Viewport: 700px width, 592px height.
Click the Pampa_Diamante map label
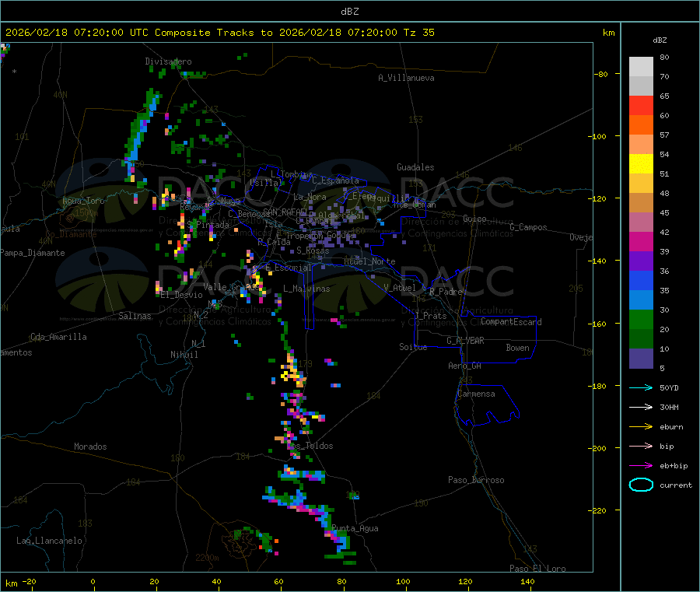[x=33, y=253]
